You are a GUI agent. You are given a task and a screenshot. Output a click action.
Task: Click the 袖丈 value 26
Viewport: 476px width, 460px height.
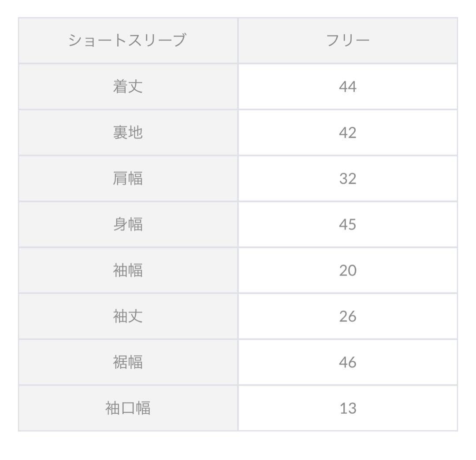[x=348, y=316]
